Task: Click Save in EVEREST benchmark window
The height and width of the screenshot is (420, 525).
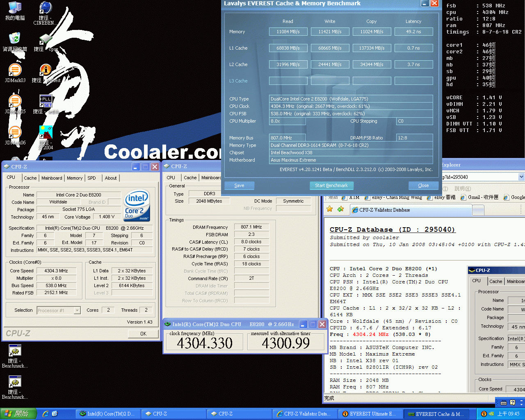Action: tap(239, 185)
